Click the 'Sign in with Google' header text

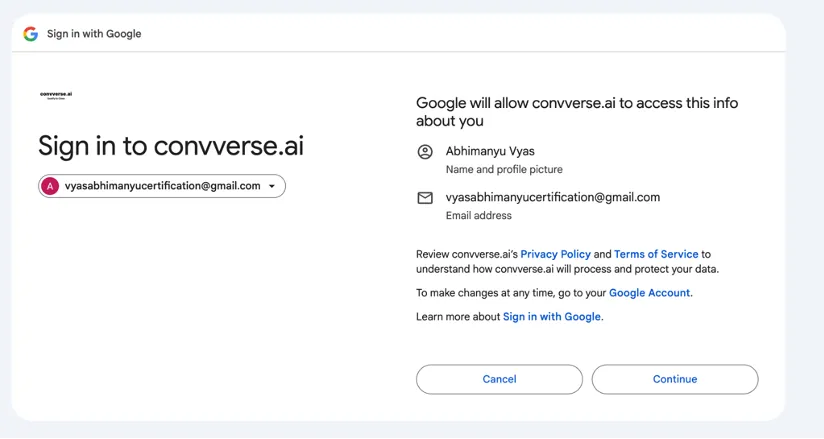click(94, 34)
